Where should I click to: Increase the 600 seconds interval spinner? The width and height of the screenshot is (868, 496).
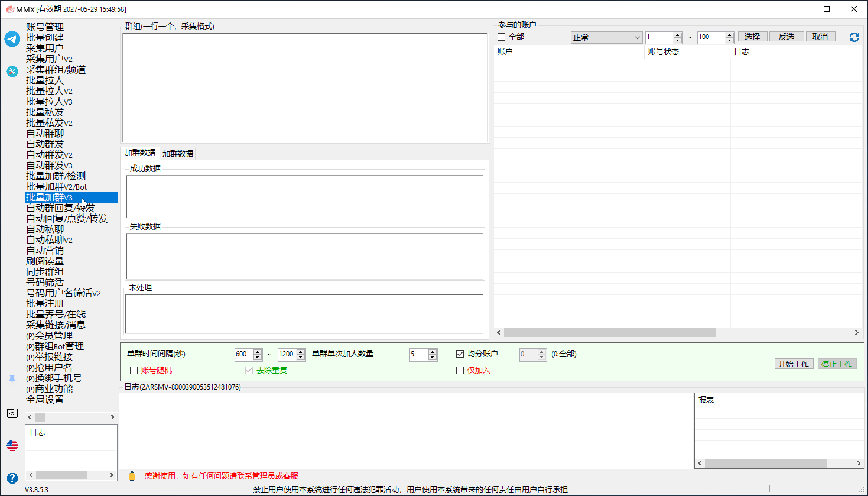click(x=258, y=352)
